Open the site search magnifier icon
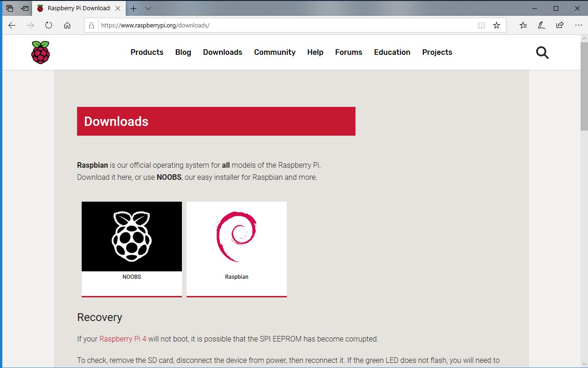588x368 pixels. [x=542, y=53]
